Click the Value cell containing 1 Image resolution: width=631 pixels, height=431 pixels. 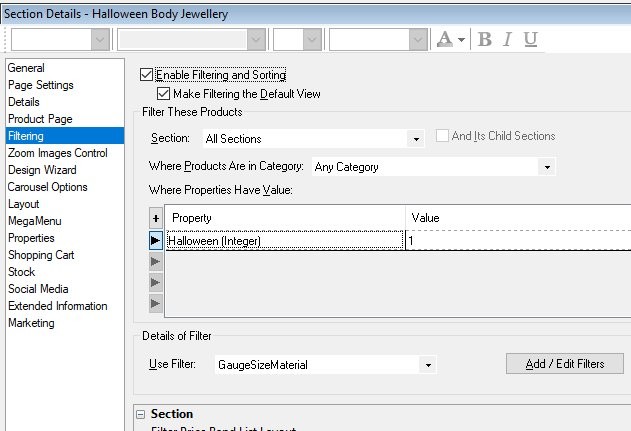[x=517, y=241]
